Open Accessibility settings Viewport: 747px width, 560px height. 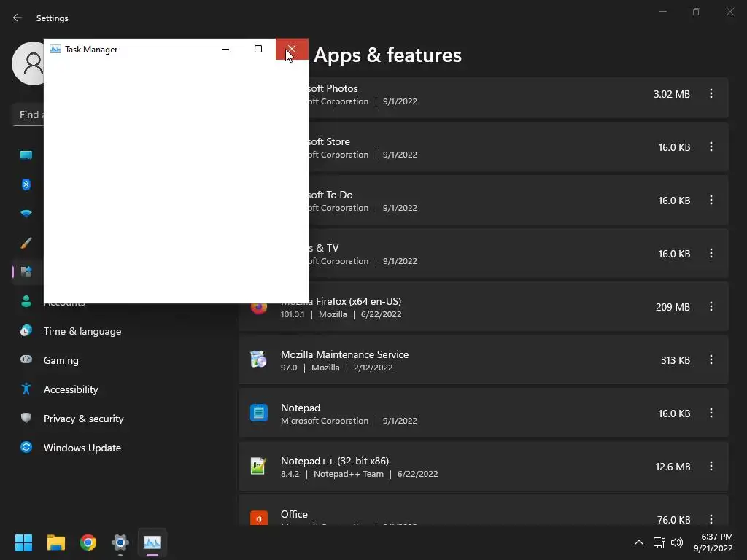click(71, 389)
